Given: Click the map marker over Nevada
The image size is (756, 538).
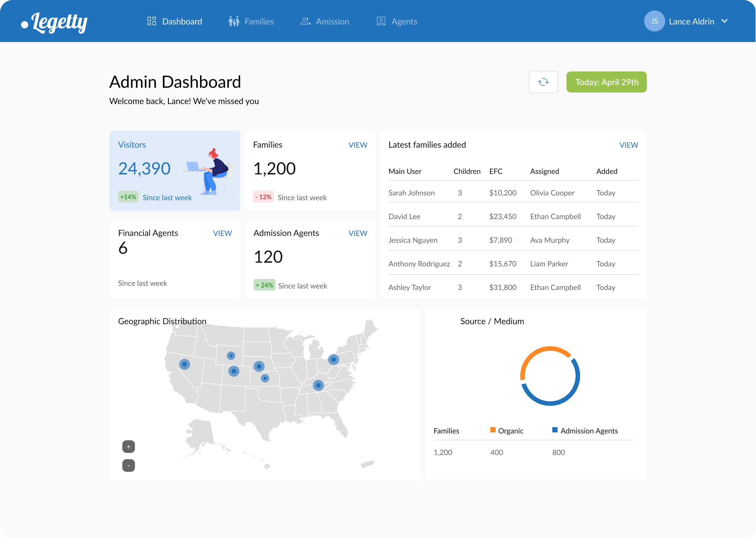Looking at the screenshot, I should [x=184, y=364].
